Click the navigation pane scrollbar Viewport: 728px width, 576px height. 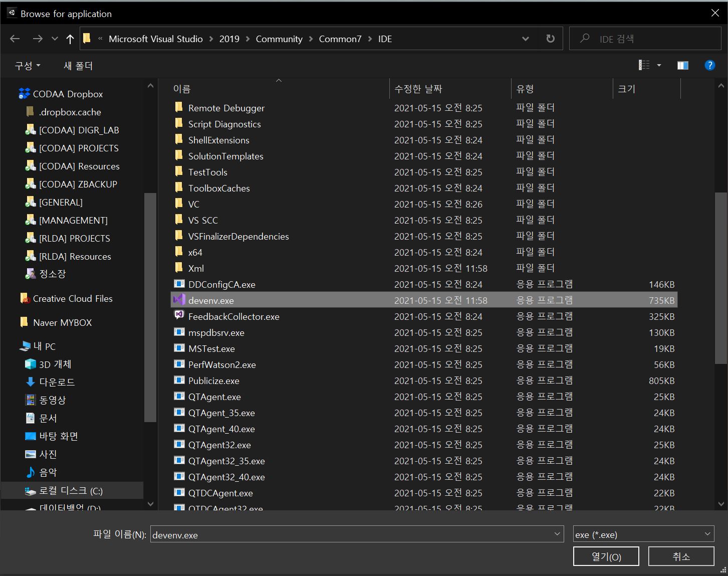click(150, 307)
